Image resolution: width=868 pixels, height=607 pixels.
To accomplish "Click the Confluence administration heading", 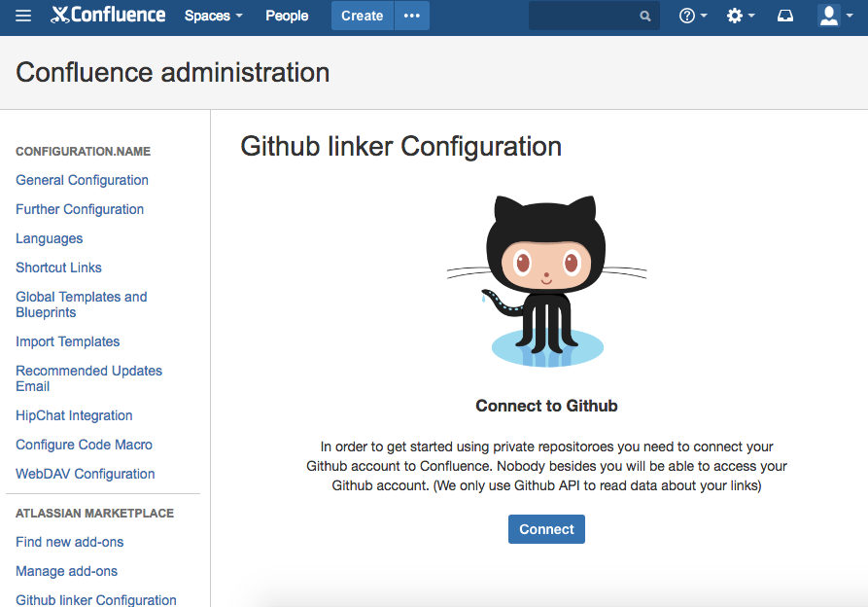I will (x=173, y=73).
